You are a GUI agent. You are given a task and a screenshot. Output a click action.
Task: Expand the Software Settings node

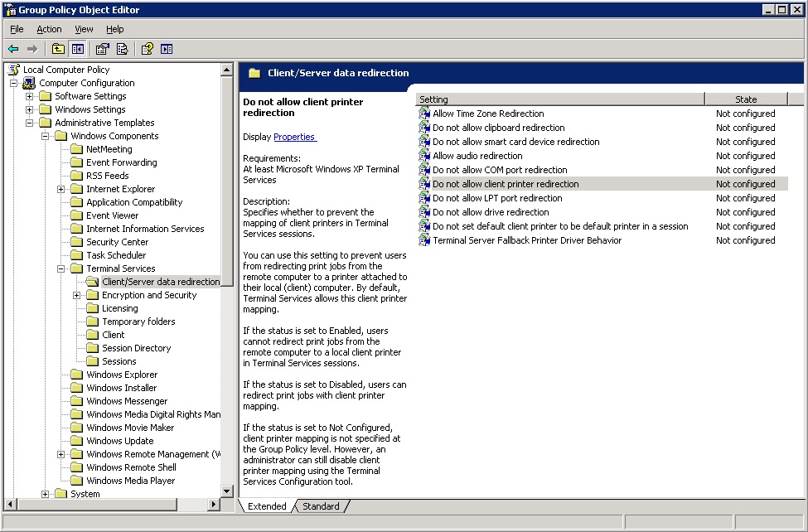pos(29,96)
